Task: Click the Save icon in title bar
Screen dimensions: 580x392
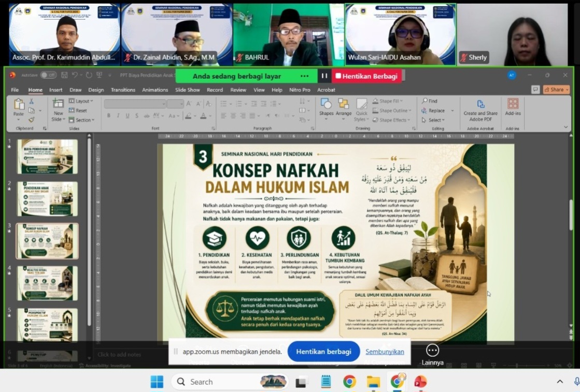Action: tap(64, 75)
